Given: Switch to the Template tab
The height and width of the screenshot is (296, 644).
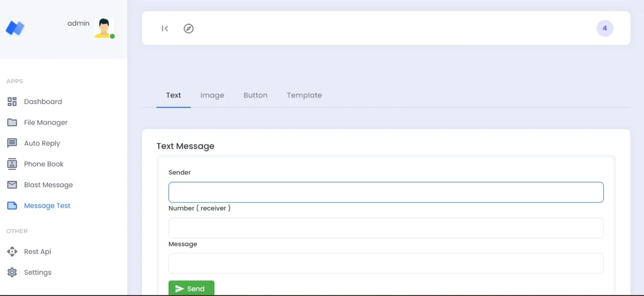Looking at the screenshot, I should (x=304, y=95).
